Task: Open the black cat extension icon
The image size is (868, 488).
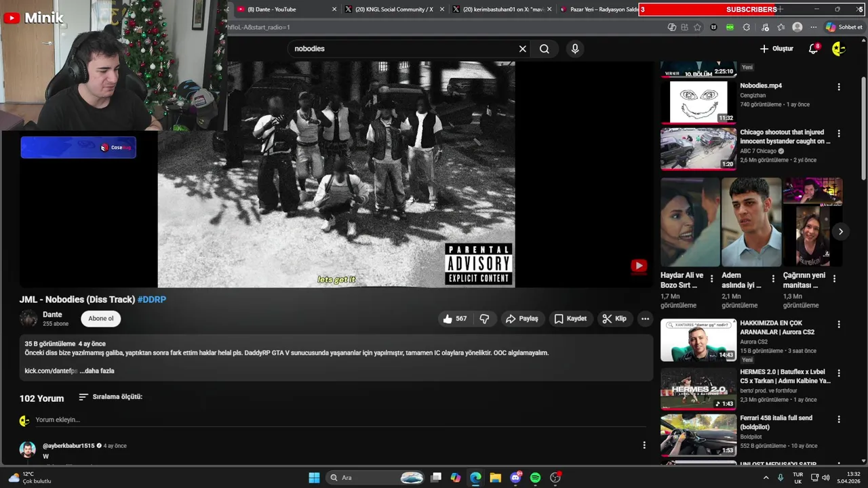Action: (713, 27)
